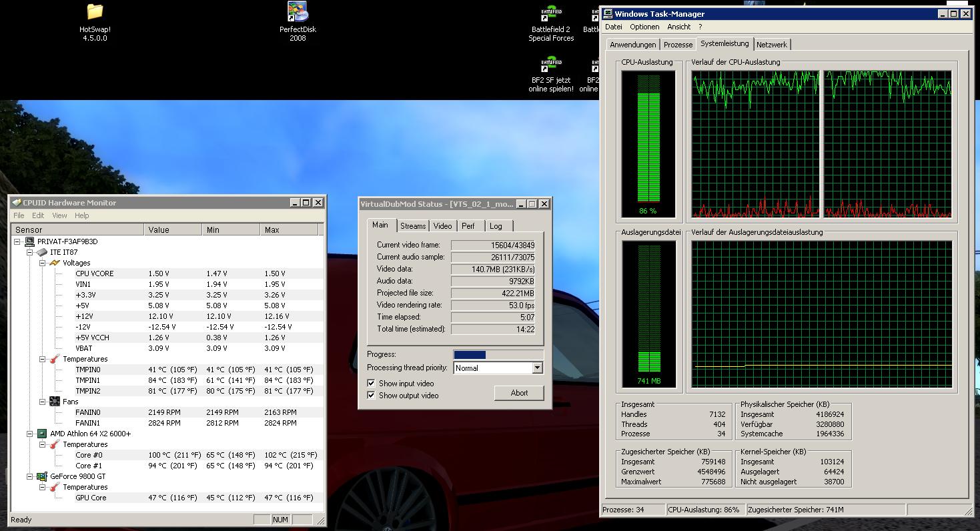Image resolution: width=980 pixels, height=531 pixels.
Task: Open the PerfectDisk 2008 desktop shortcut
Action: click(298, 12)
